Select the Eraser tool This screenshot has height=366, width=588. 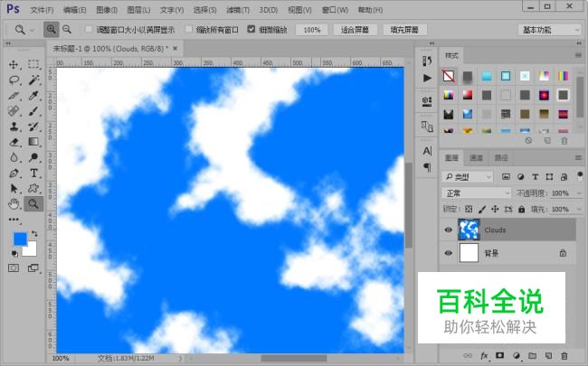(x=14, y=142)
